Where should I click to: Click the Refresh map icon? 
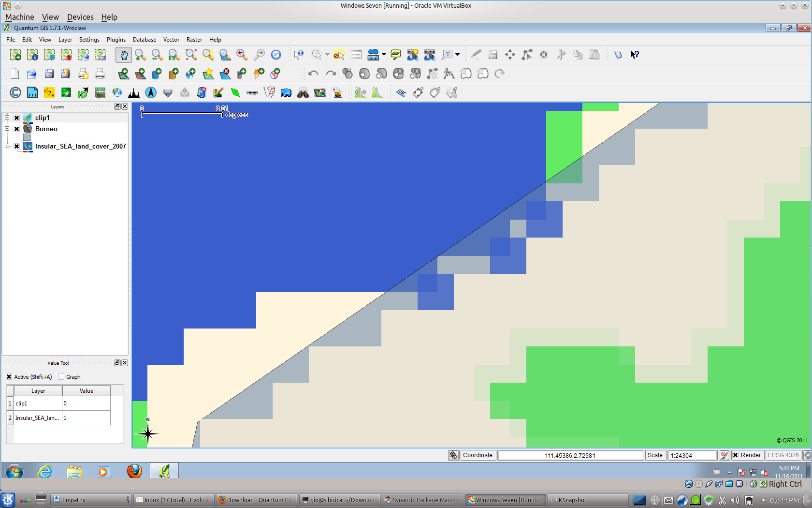(276, 55)
